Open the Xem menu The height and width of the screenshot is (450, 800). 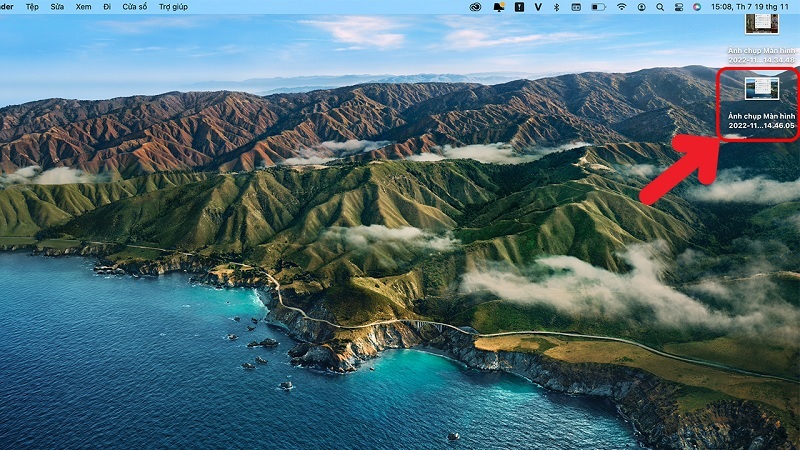pos(83,6)
